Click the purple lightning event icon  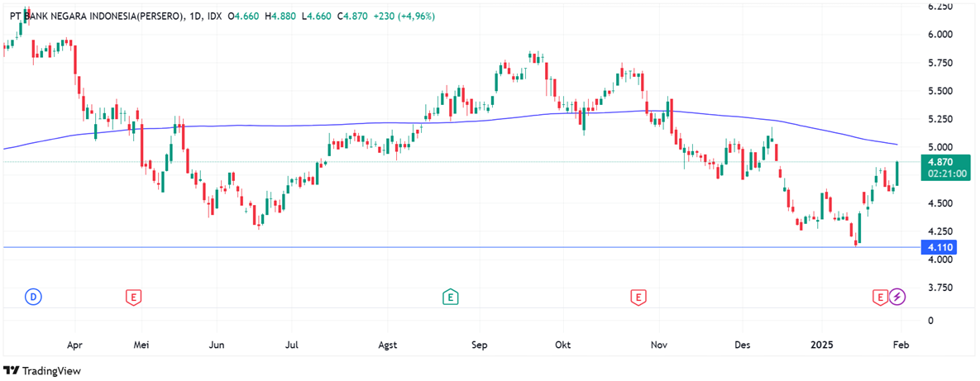(x=897, y=296)
